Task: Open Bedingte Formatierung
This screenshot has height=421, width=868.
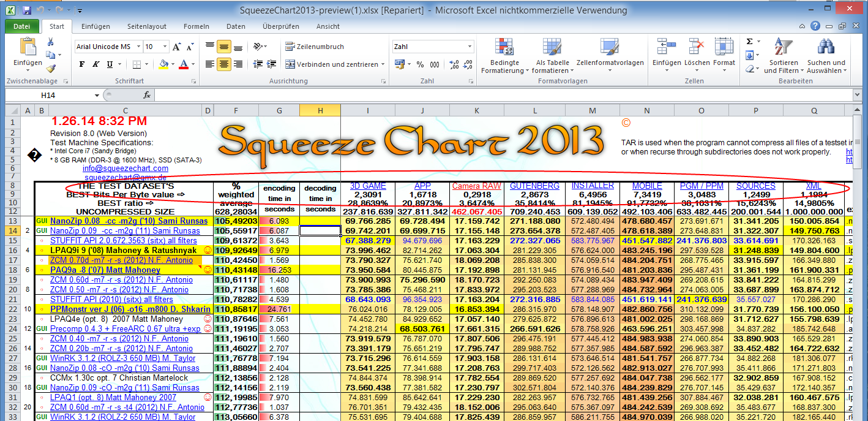Action: click(x=505, y=56)
